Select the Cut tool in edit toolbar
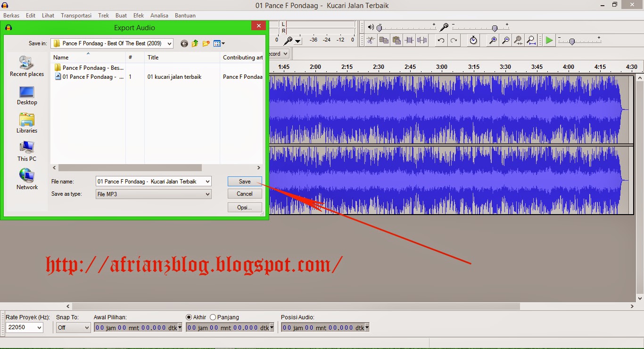The image size is (644, 349). 371,41
